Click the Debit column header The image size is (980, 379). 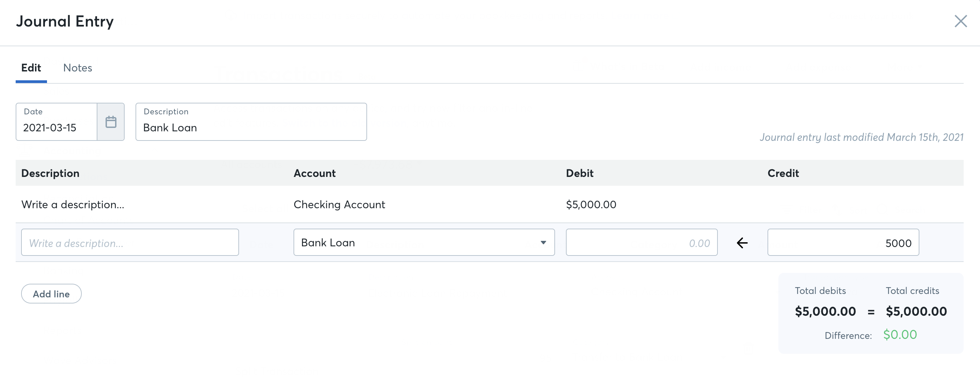coord(579,173)
